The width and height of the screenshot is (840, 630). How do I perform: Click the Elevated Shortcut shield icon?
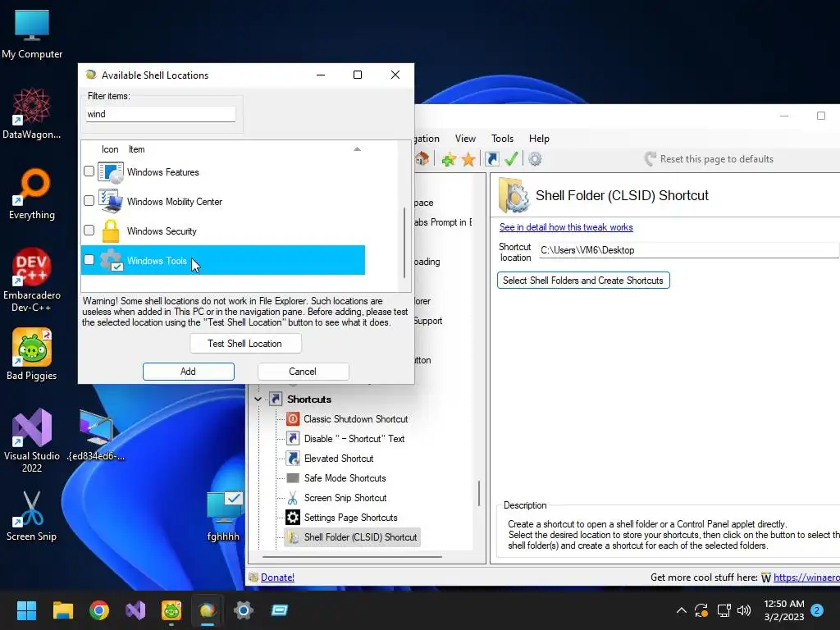293,458
